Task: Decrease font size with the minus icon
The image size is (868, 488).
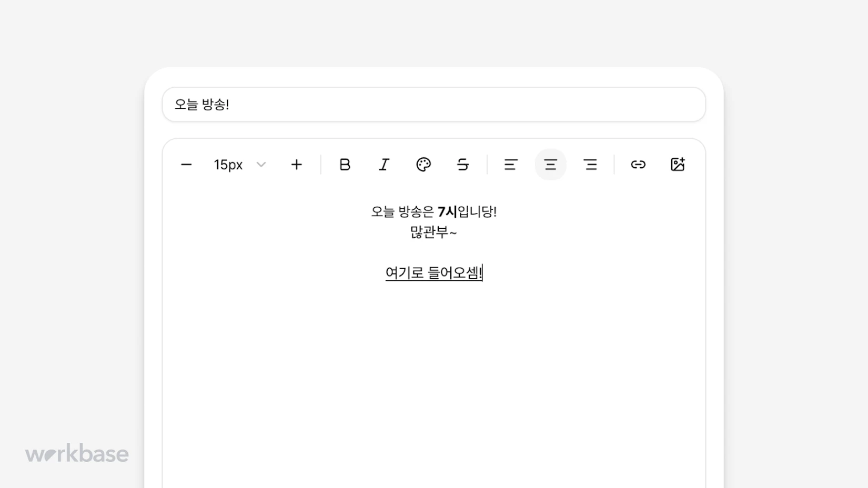Action: click(x=186, y=165)
